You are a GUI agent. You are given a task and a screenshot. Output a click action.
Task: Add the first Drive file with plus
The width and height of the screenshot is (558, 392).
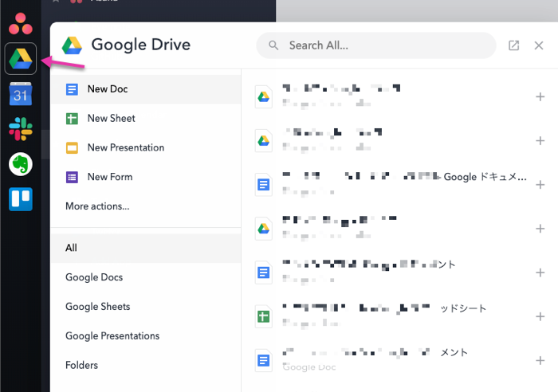(540, 96)
